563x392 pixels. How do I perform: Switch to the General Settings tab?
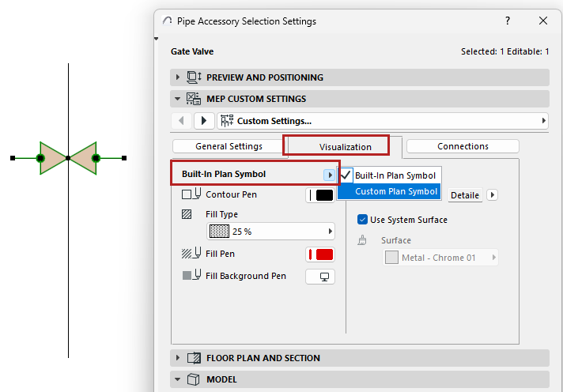[229, 146]
